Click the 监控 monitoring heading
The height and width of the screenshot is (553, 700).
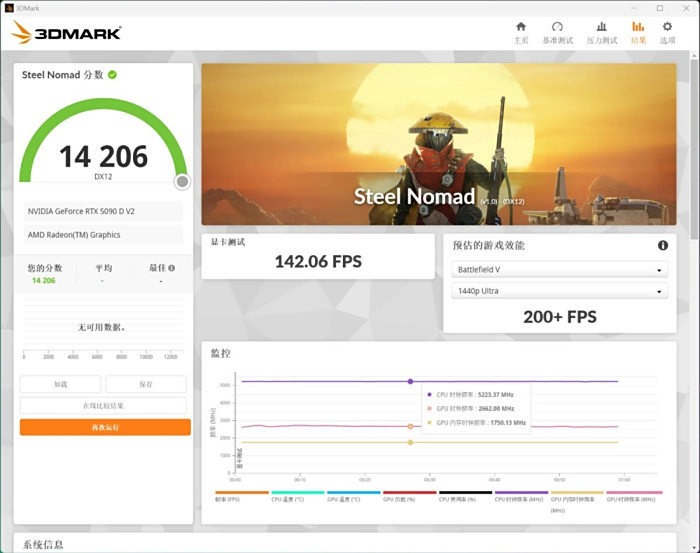coord(221,353)
